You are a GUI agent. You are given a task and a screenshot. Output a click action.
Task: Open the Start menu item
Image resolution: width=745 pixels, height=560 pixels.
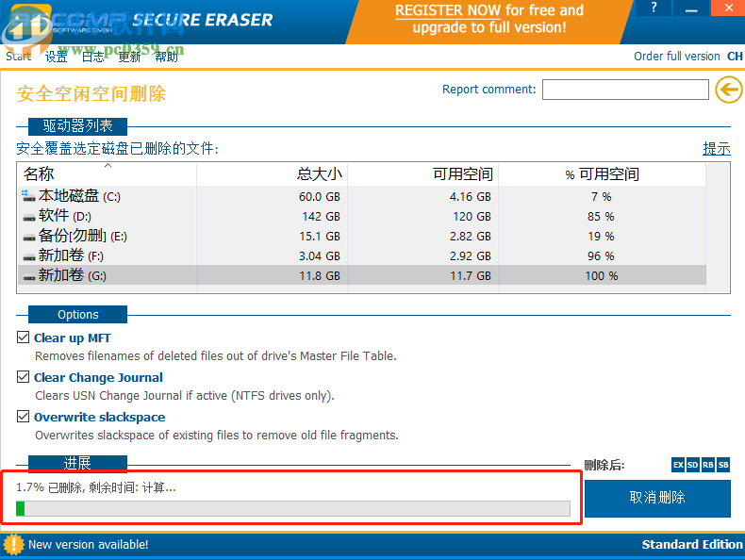pos(19,57)
